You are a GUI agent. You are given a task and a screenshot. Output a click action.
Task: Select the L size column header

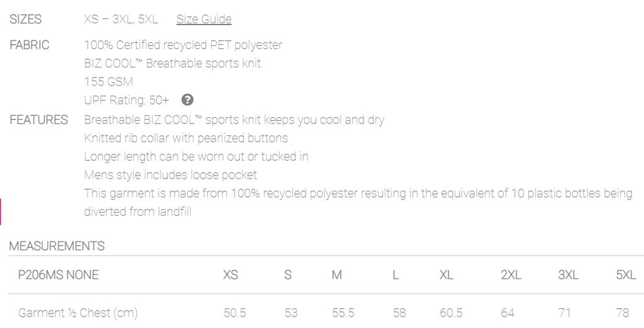point(396,275)
